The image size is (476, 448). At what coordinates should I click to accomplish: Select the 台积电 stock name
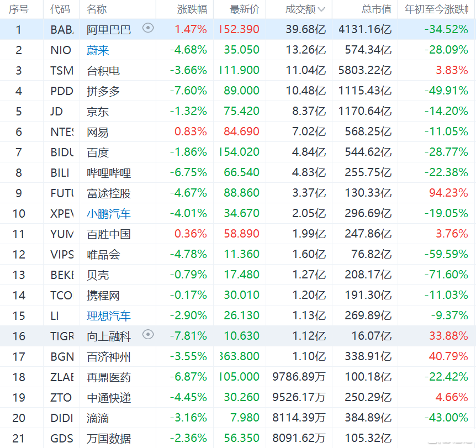(103, 71)
